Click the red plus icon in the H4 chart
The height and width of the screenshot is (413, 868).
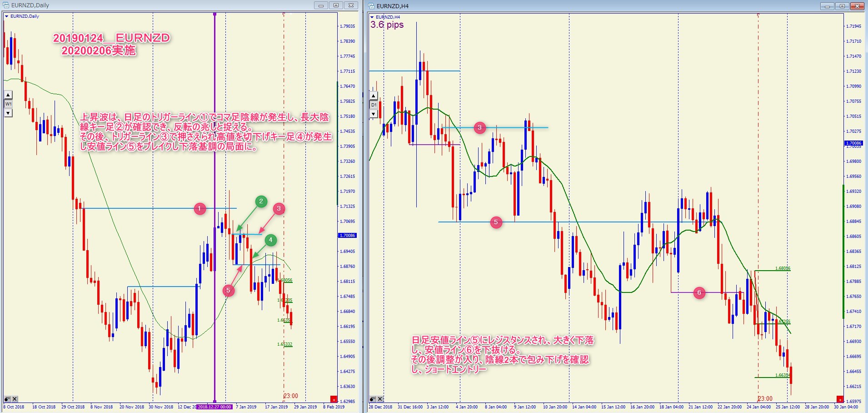click(x=839, y=399)
